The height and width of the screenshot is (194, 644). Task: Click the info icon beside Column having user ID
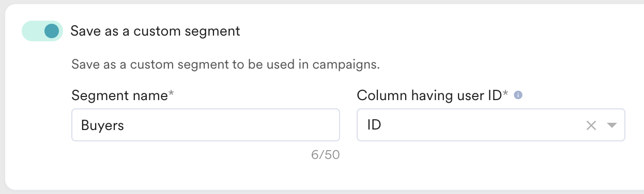pos(518,95)
